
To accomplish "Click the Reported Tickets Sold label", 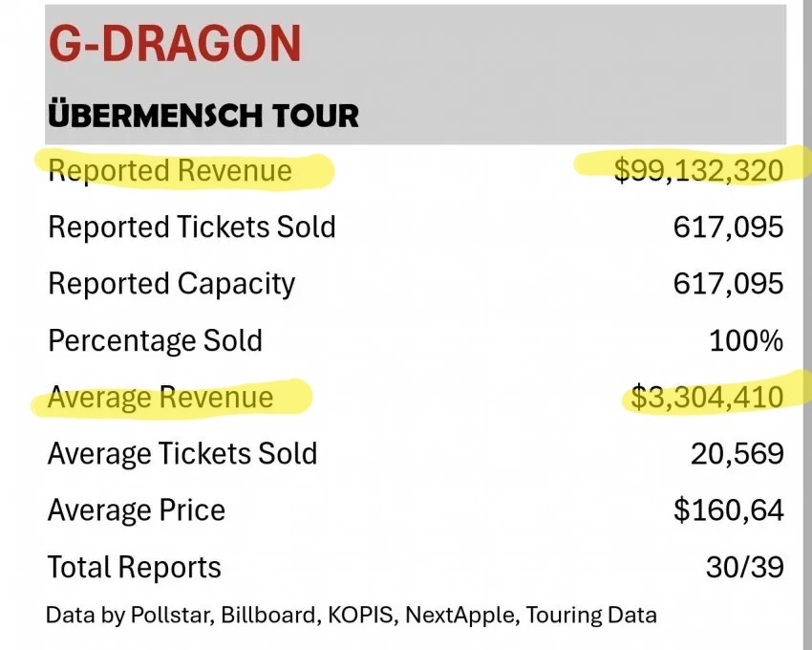I will coord(192,227).
